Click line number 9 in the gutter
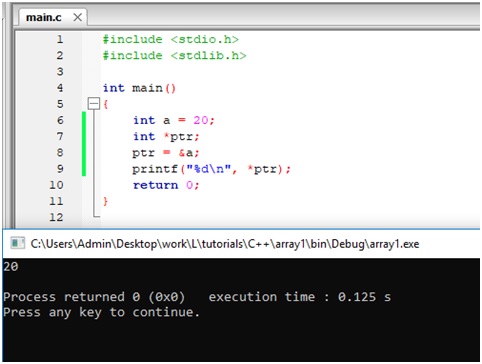 click(60, 169)
